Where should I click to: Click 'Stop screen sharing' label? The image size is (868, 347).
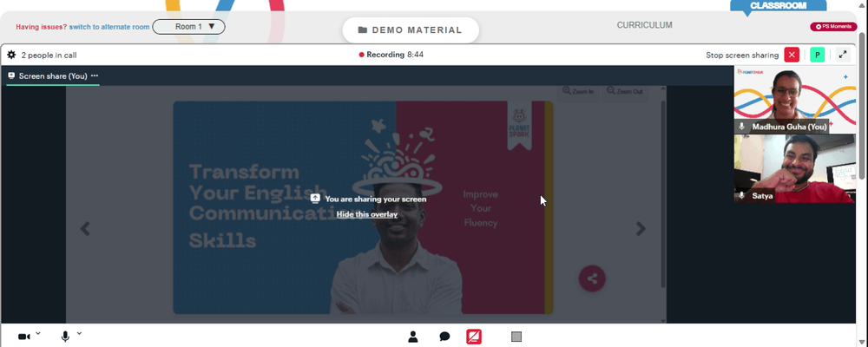(x=742, y=56)
